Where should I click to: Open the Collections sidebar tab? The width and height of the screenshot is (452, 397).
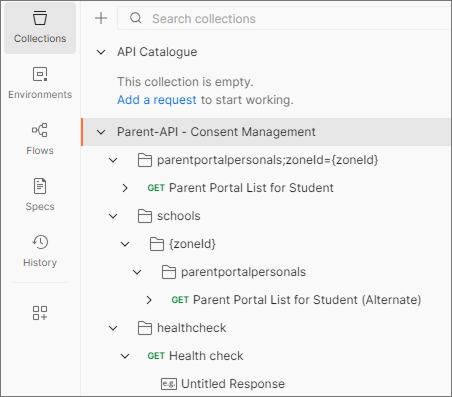[40, 28]
